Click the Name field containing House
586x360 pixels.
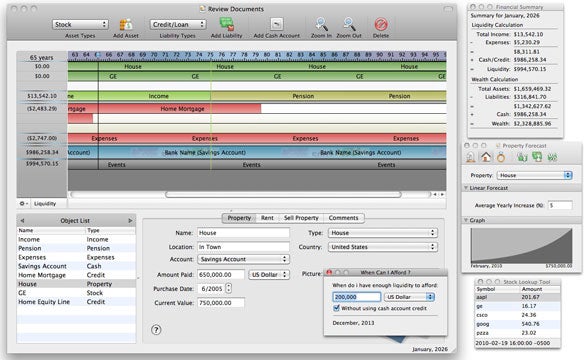click(x=243, y=233)
